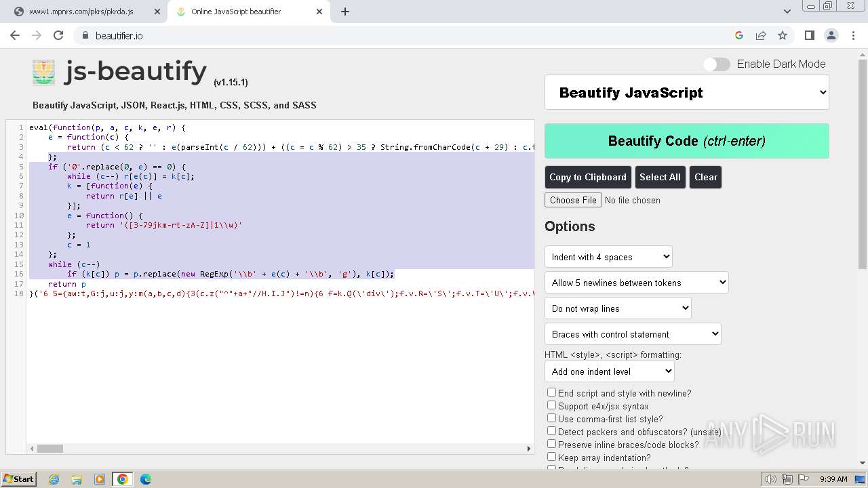Click Beautify Code button
This screenshot has height=488, width=868.
[x=687, y=141]
